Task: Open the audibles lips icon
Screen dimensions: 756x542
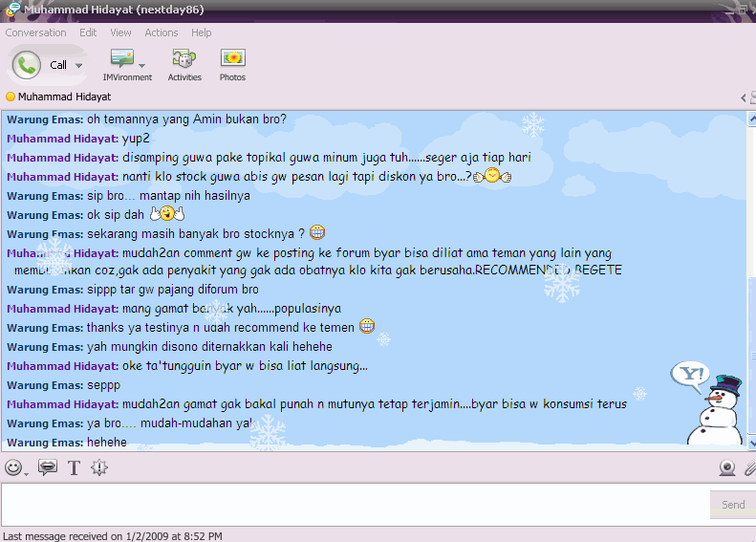Action: tap(48, 467)
